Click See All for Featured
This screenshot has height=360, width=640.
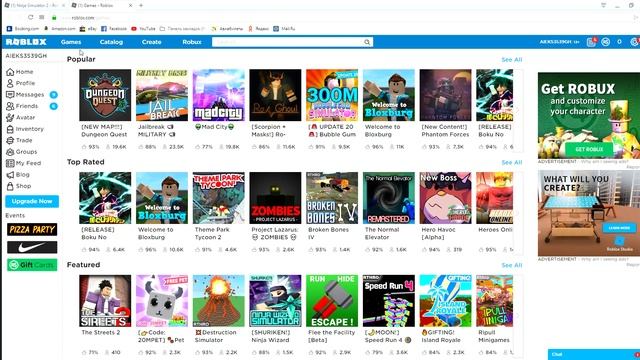coord(512,265)
